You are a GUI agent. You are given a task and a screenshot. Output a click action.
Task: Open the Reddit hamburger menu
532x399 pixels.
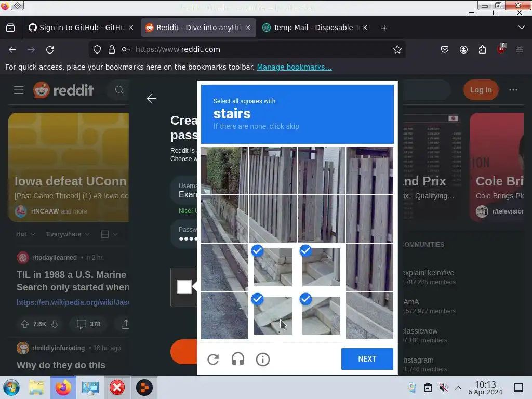[x=19, y=90]
